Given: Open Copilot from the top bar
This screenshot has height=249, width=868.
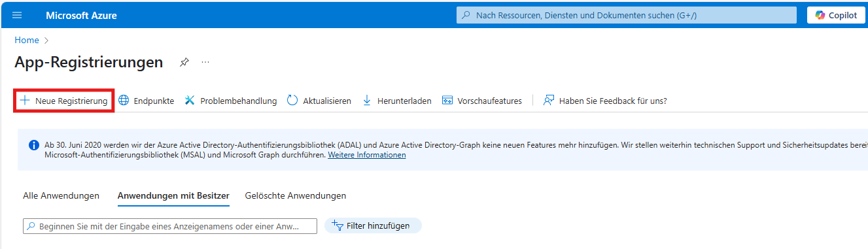Looking at the screenshot, I should tap(836, 15).
